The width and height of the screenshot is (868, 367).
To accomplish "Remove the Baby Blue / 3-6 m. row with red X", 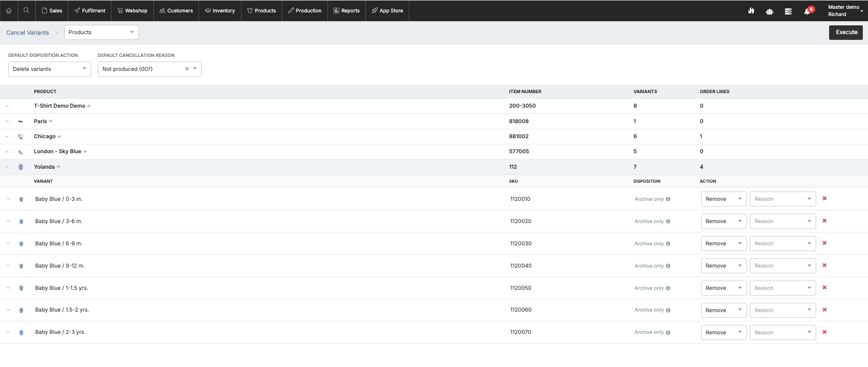I will tap(824, 221).
